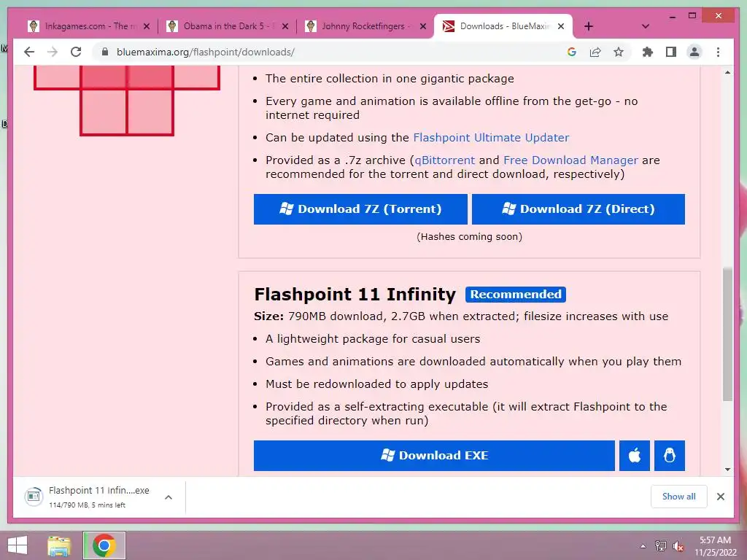The height and width of the screenshot is (560, 747).
Task: Share this page using the share icon
Action: point(595,52)
